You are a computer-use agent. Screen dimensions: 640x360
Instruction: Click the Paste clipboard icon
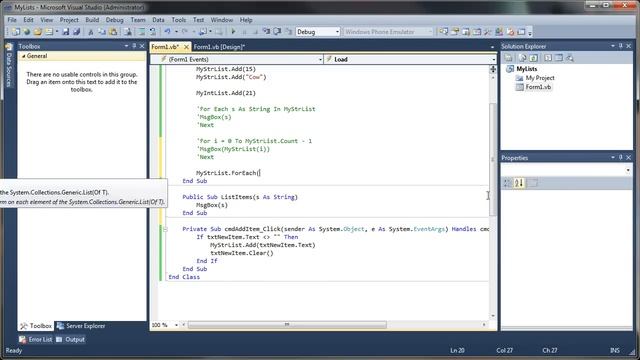pyautogui.click(x=113, y=31)
